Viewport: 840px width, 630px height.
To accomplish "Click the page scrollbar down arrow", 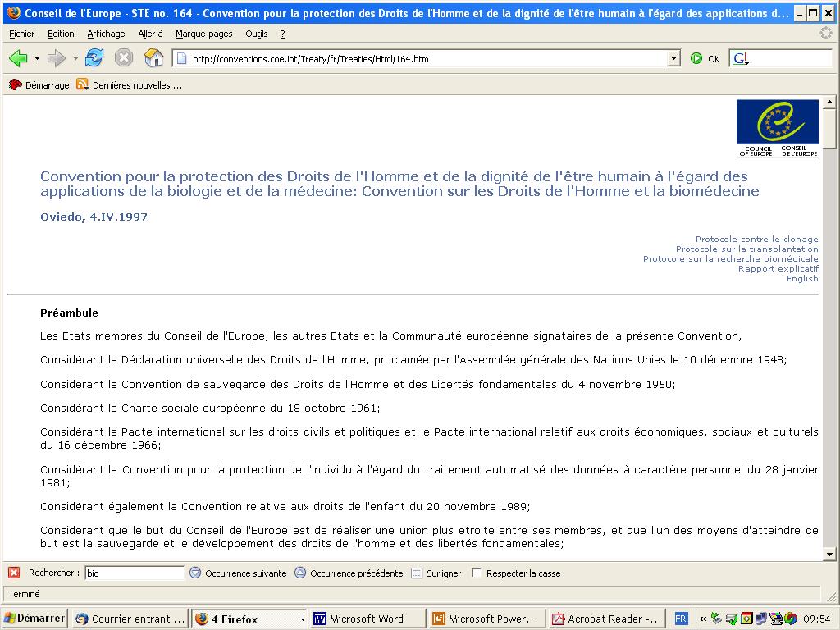I will click(x=829, y=555).
